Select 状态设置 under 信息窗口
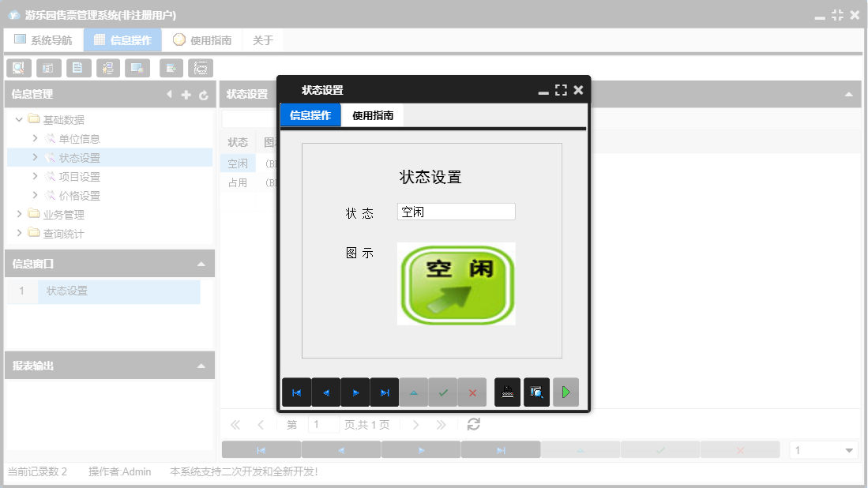This screenshot has width=868, height=488. [x=66, y=291]
